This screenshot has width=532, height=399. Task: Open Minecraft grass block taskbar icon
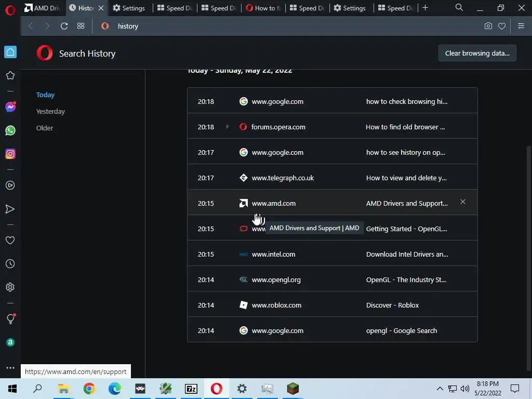pos(293,389)
